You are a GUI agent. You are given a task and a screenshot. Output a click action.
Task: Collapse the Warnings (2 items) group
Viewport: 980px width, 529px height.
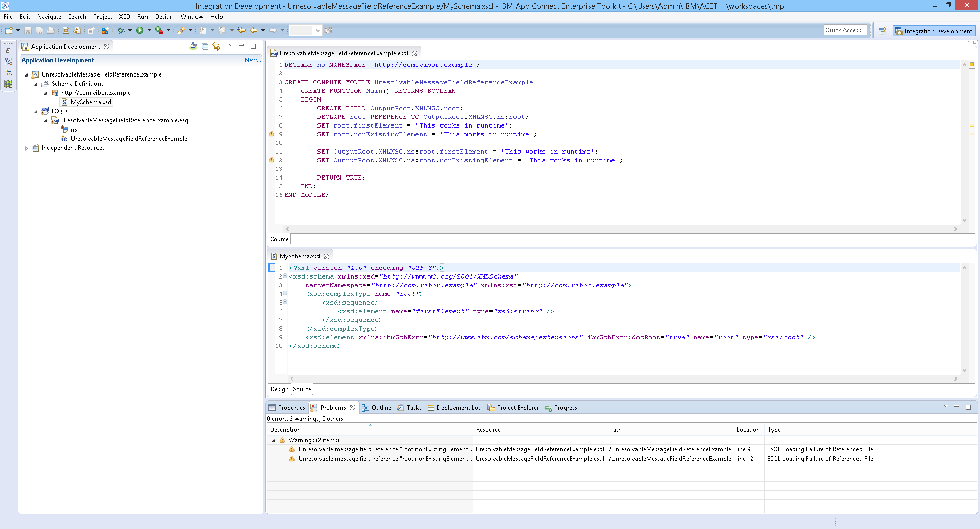[273, 441]
